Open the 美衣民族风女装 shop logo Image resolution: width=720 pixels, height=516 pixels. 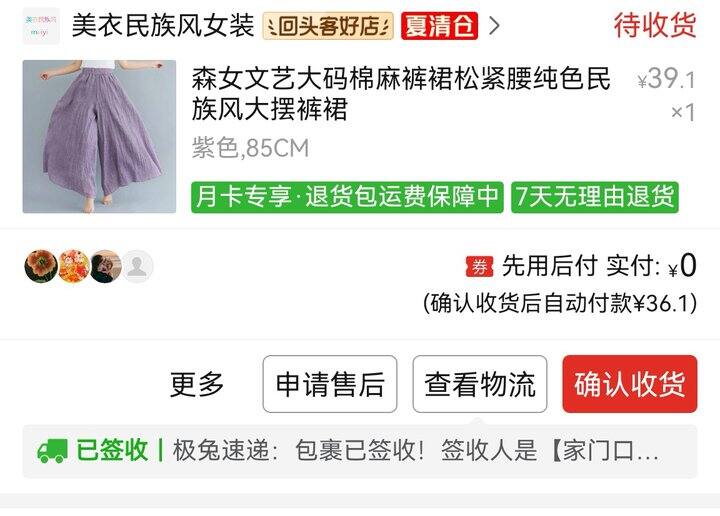[x=41, y=26]
